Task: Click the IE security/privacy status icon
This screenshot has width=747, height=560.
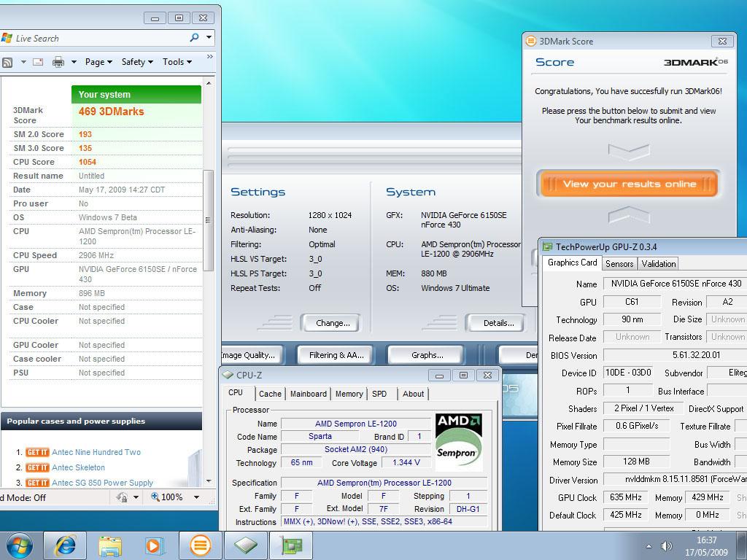Action: coord(122,497)
